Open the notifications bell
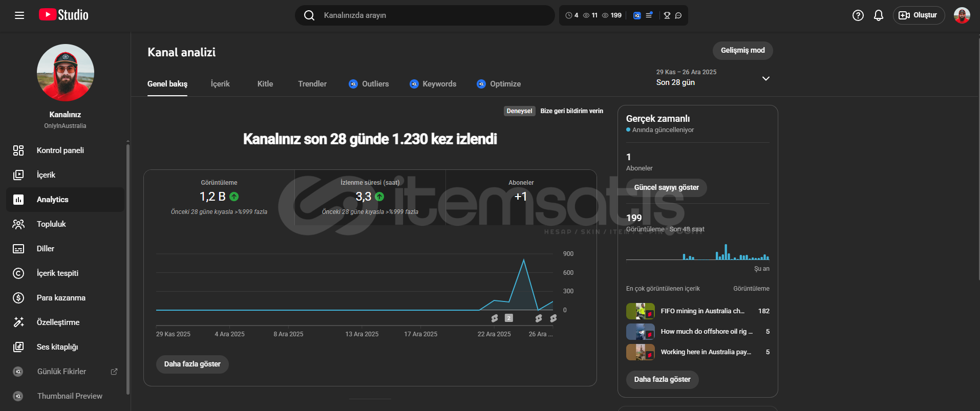This screenshot has width=980, height=411. point(878,15)
